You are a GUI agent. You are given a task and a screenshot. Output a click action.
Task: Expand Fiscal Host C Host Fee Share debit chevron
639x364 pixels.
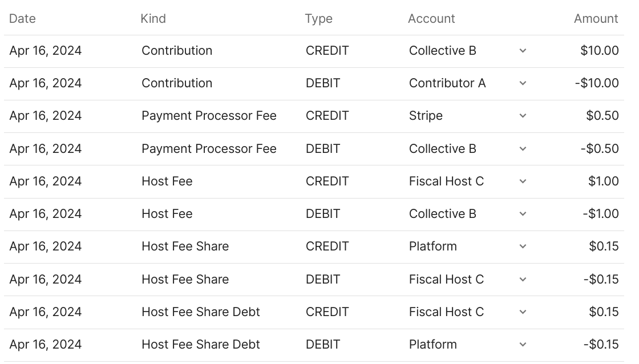(x=523, y=280)
